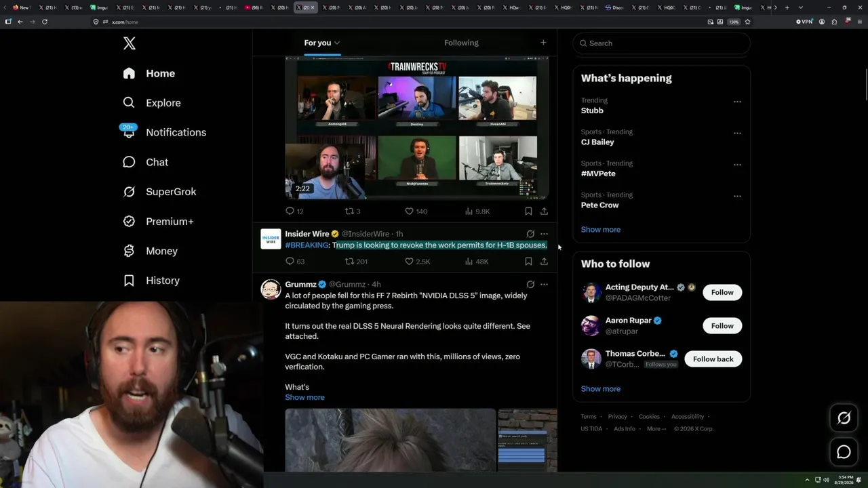Open History in the sidebar
The height and width of the screenshot is (488, 868).
click(151, 281)
